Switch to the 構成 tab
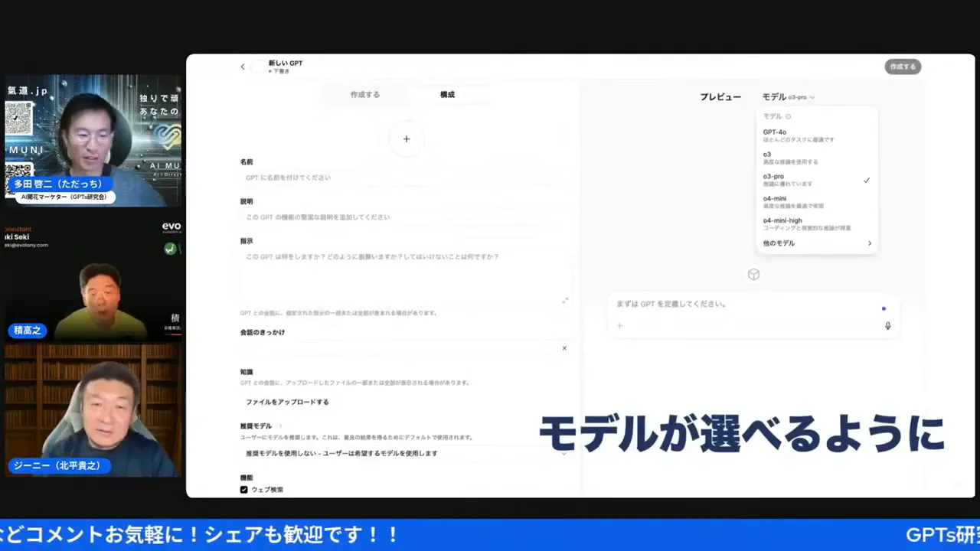This screenshot has width=980, height=551. click(x=448, y=95)
